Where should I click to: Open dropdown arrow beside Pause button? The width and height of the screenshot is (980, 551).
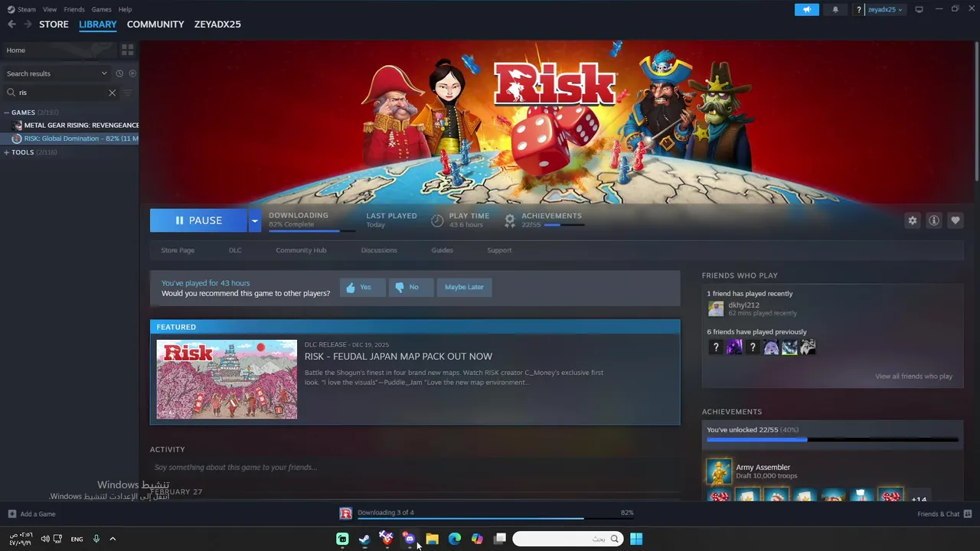point(254,220)
